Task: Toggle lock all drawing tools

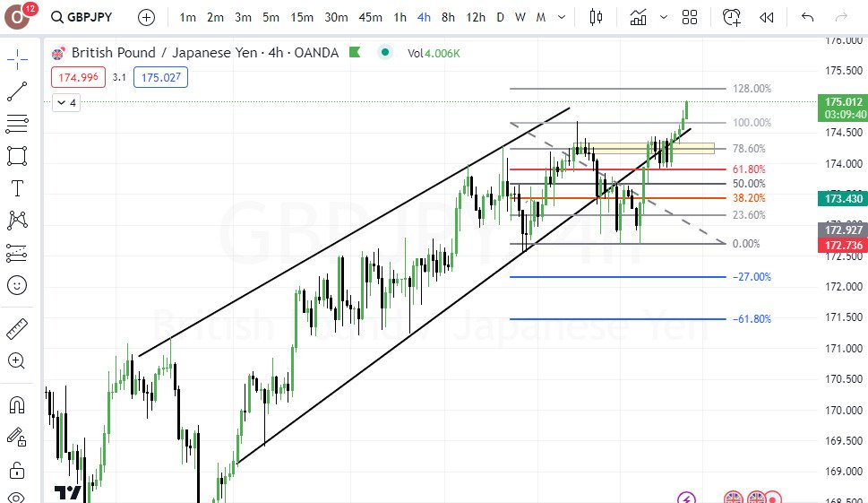Action: (17, 471)
